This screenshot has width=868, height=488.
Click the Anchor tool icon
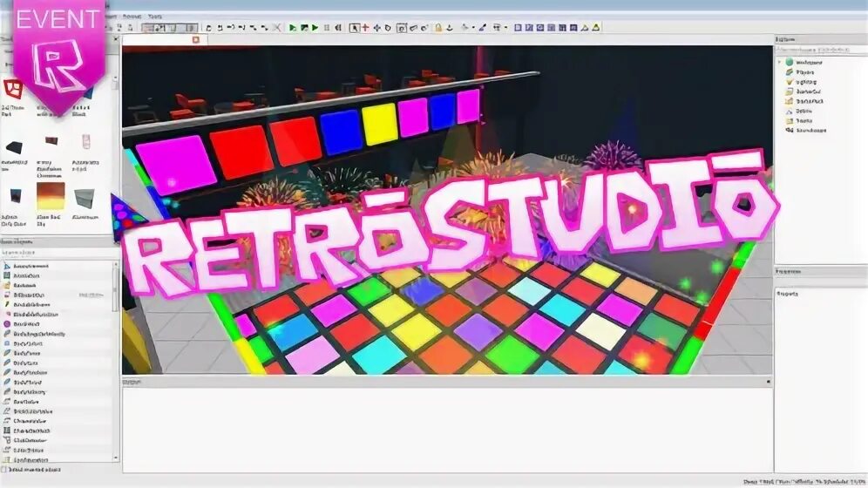tap(450, 27)
